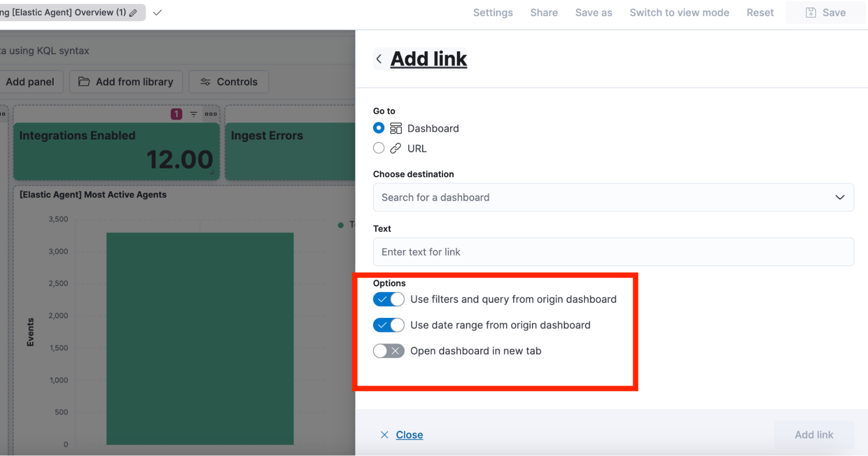This screenshot has width=868, height=456.
Task: Click the green bar in Most Active Agents chart
Action: (200, 339)
